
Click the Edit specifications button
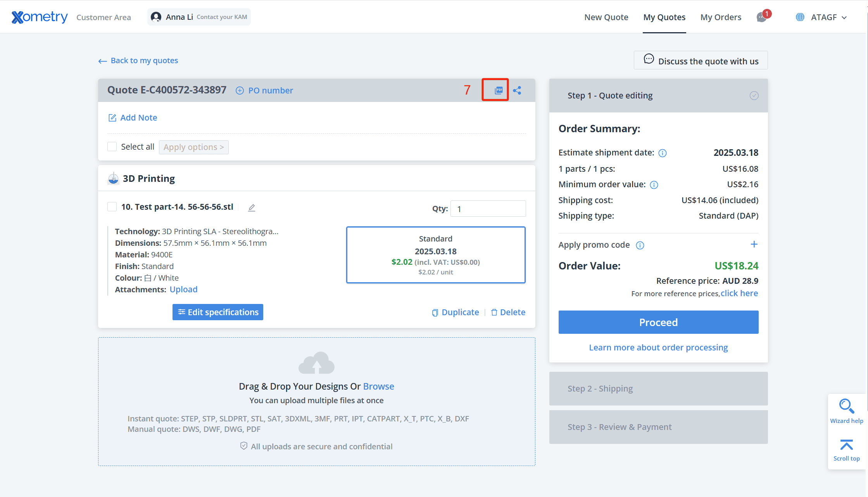coord(218,312)
